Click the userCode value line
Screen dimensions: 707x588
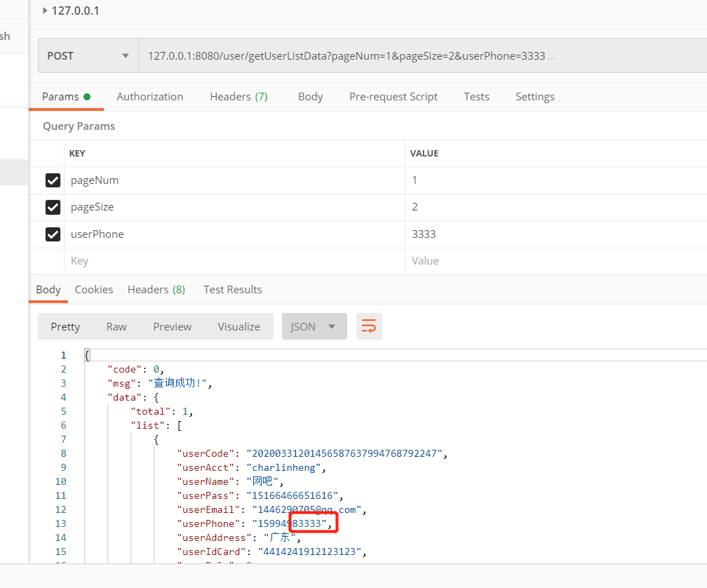click(x=312, y=453)
